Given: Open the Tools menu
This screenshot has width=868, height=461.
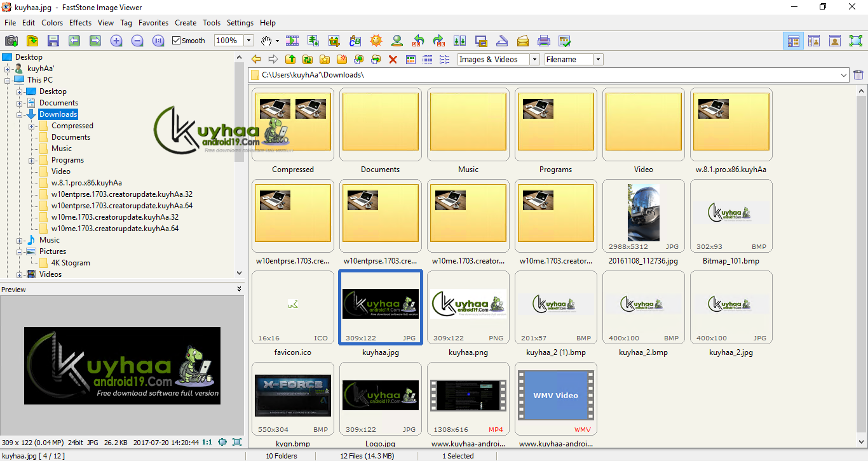Looking at the screenshot, I should tap(212, 23).
